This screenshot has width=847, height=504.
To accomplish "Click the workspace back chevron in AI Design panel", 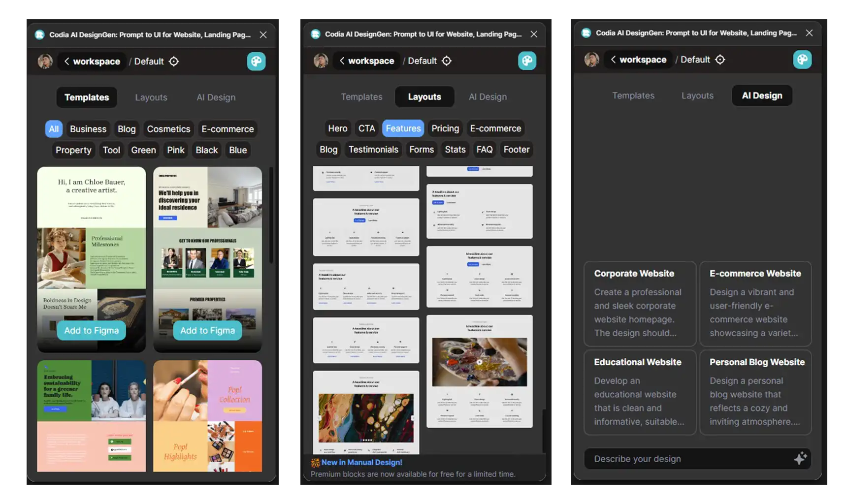I will 613,60.
